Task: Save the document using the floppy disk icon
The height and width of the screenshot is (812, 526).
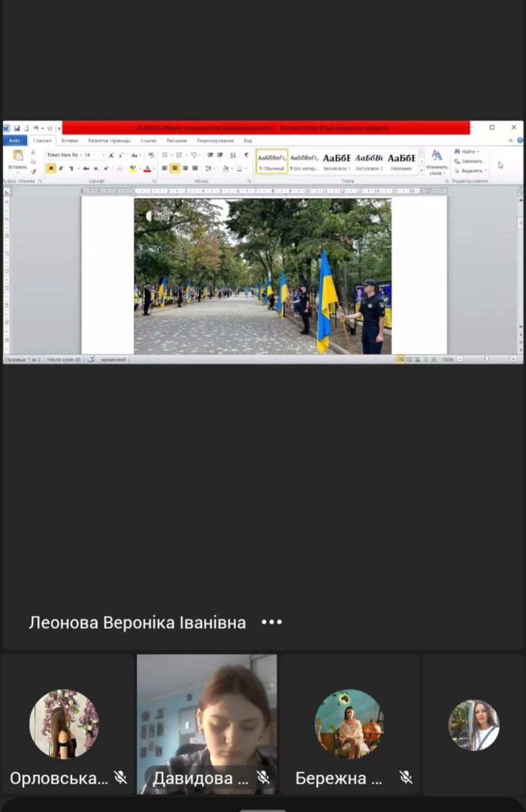Action: [17, 129]
